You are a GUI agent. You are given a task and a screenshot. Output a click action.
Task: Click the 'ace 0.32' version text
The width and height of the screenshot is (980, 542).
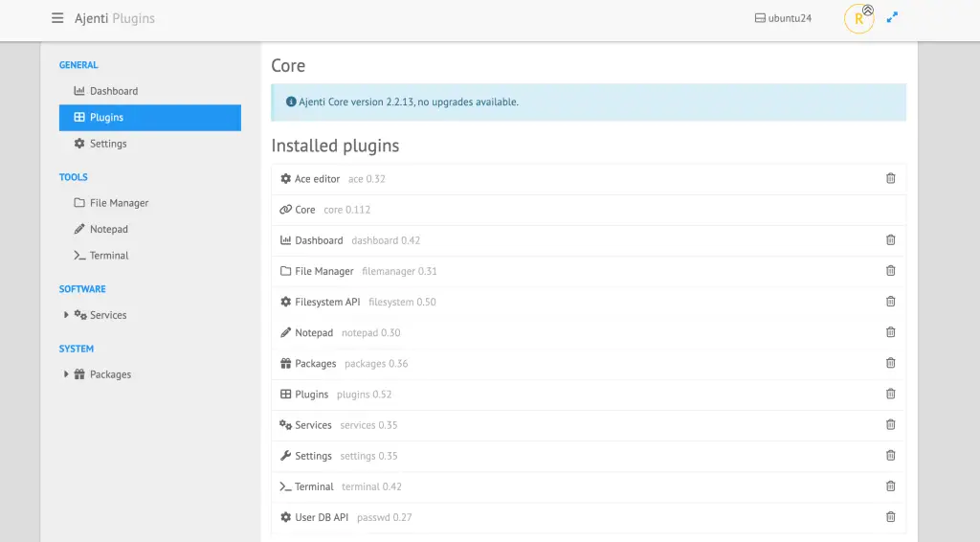367,179
